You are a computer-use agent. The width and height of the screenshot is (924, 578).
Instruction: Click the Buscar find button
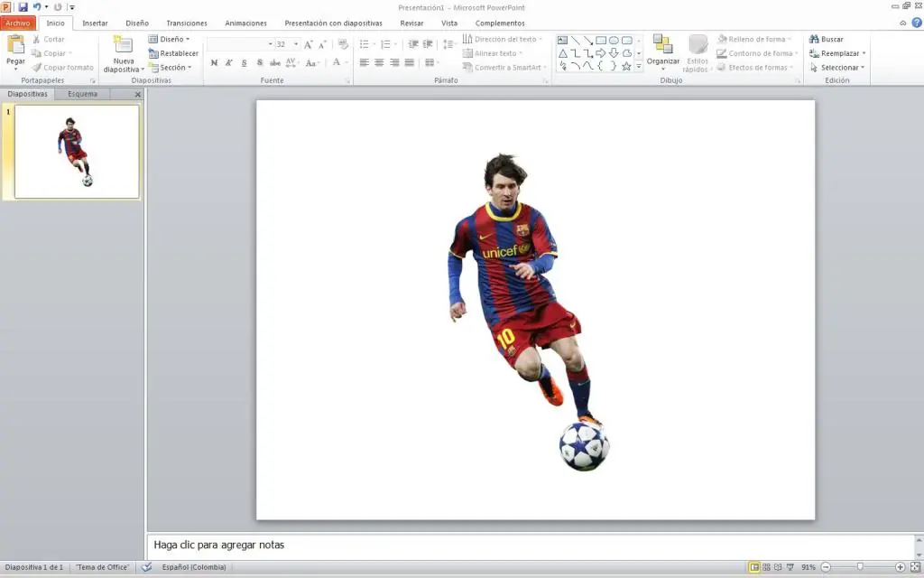pyautogui.click(x=827, y=39)
